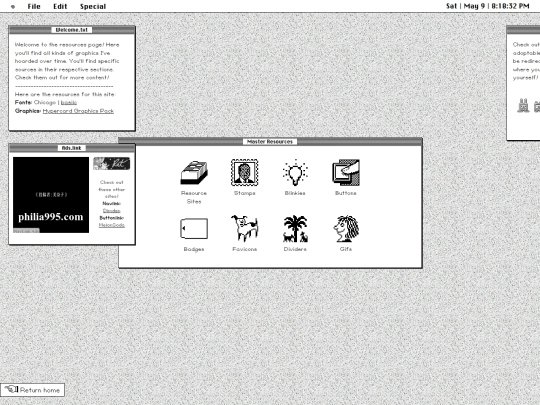Click the Blinkies label
Viewport: 540px width, 405px height.
tap(295, 193)
